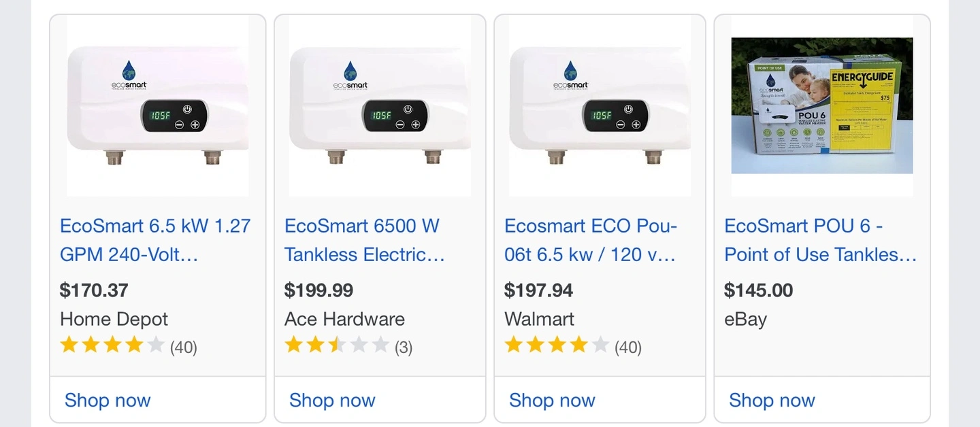Click Shop now under Ace Hardware listing
This screenshot has width=980, height=427.
click(x=332, y=400)
